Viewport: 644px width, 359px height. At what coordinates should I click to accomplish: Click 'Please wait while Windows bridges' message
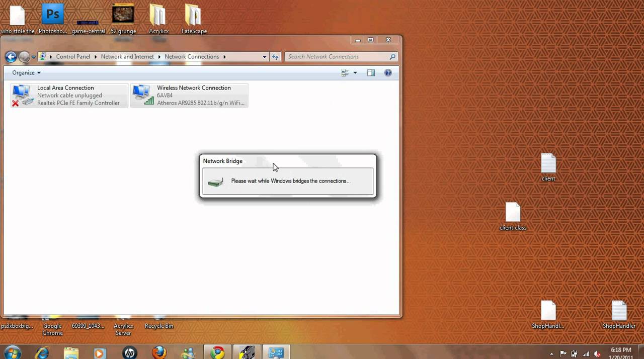291,181
